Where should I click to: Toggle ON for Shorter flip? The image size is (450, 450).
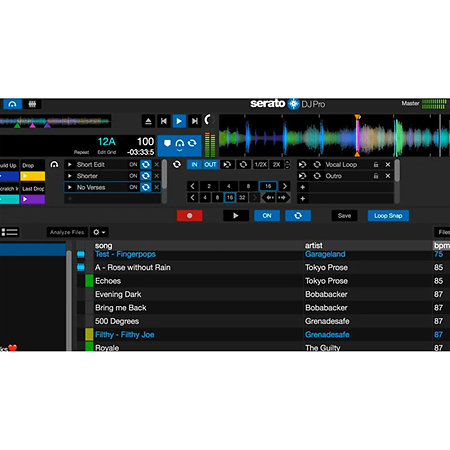click(133, 176)
